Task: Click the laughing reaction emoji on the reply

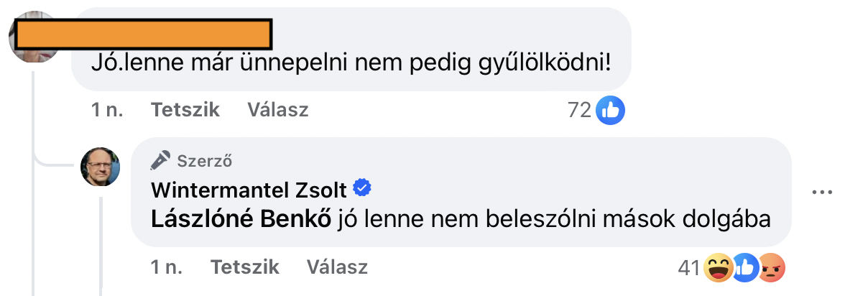Action: point(720,268)
